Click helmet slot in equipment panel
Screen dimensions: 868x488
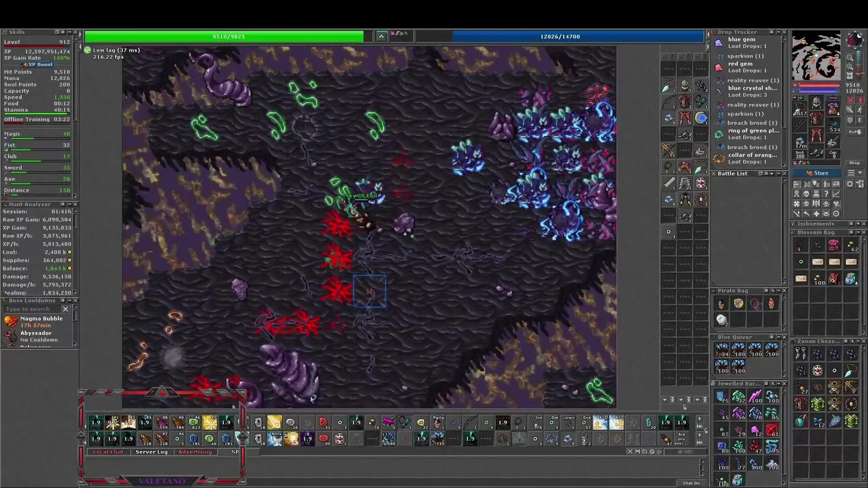click(816, 102)
